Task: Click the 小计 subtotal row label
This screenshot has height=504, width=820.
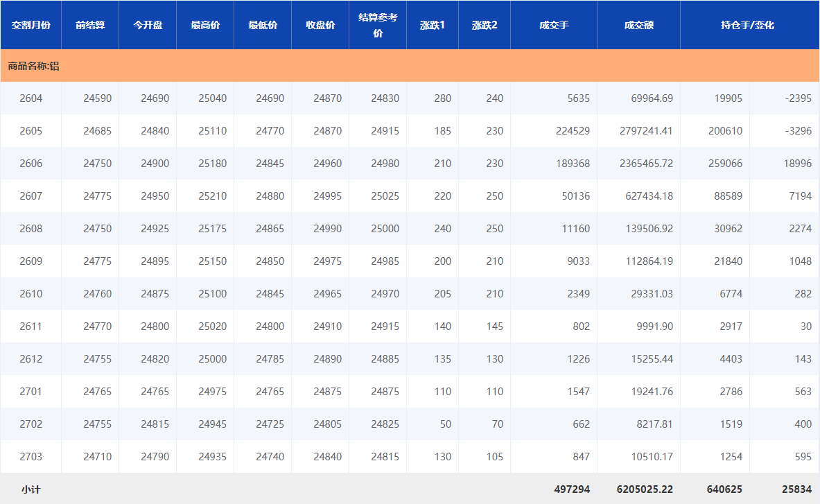Action: (x=30, y=489)
